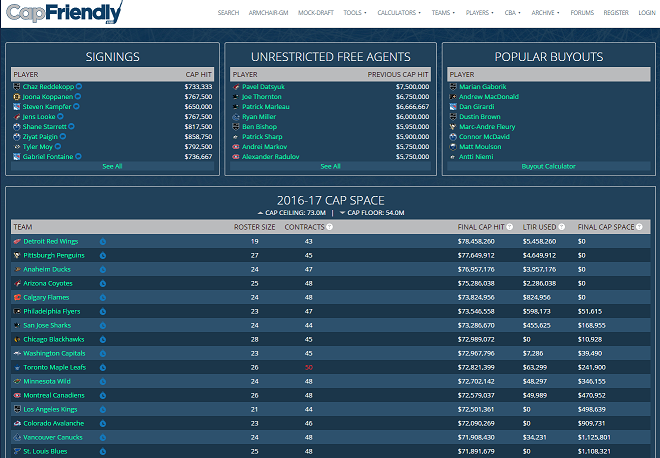This screenshot has height=458, width=660.
Task: Expand the TOOLS dropdown menu
Action: point(355,13)
